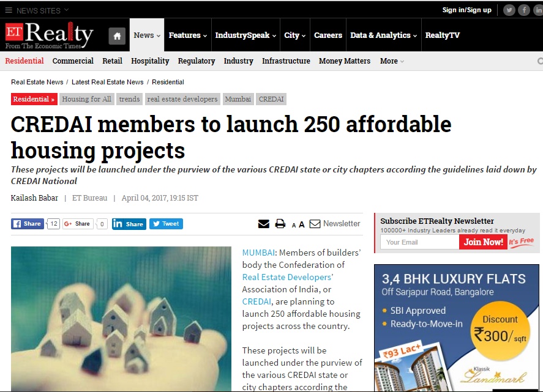
Task: Share article on LinkedIn
Action: coord(129,224)
